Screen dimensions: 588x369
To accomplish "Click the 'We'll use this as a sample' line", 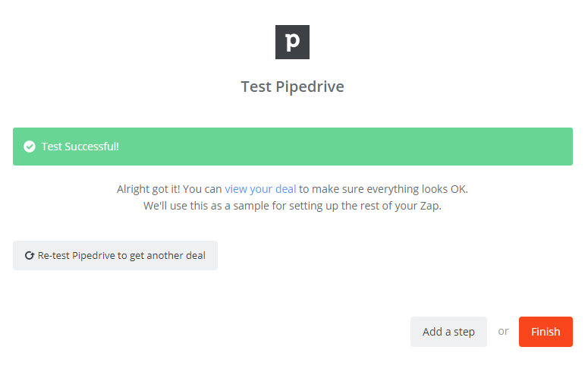I will tap(292, 206).
